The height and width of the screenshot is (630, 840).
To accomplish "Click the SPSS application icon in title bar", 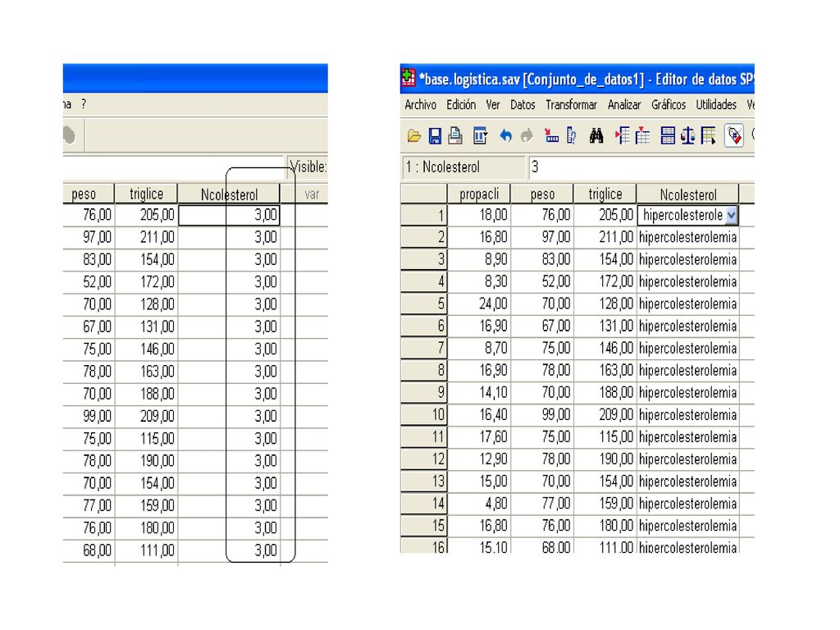I will tap(409, 78).
